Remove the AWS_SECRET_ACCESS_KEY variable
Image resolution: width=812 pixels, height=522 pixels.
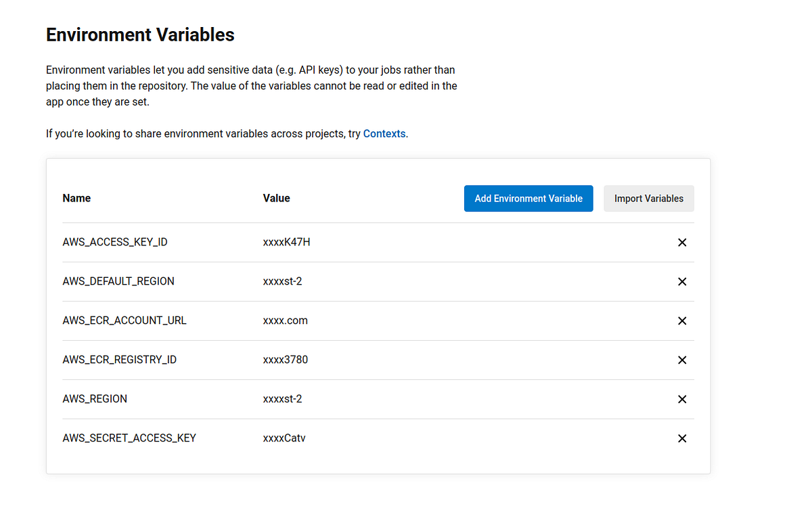point(682,438)
